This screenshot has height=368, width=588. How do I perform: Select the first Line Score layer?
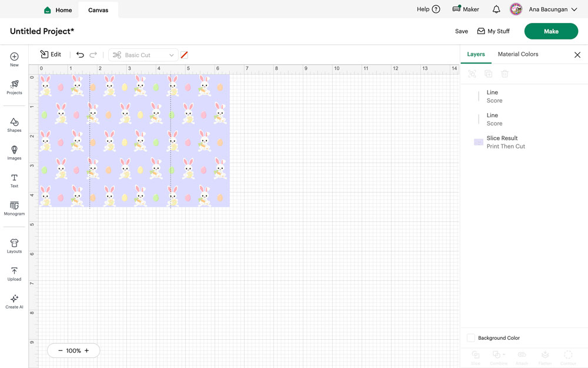point(523,96)
